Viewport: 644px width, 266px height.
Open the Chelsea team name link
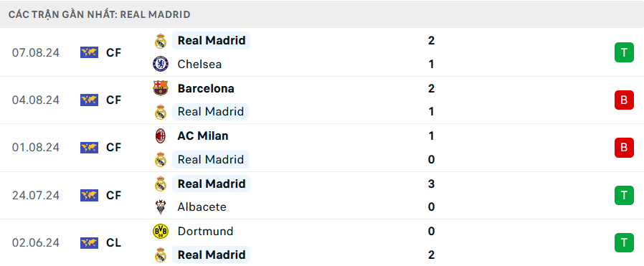[199, 64]
